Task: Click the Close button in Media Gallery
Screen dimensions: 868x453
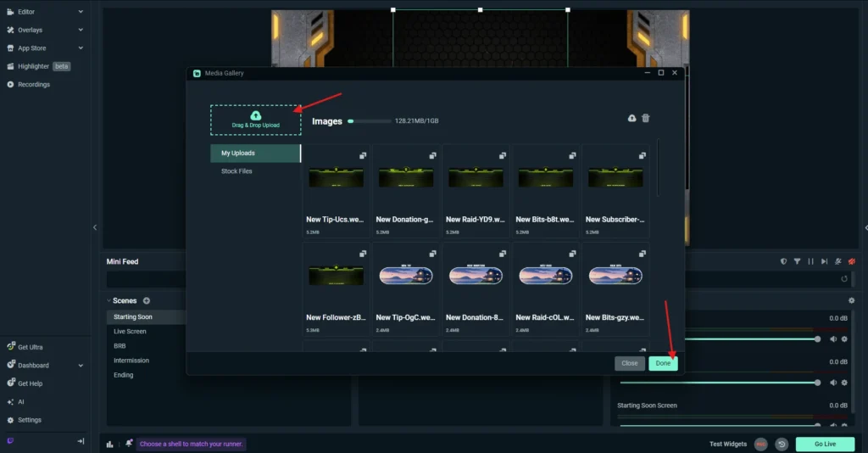Action: 630,363
